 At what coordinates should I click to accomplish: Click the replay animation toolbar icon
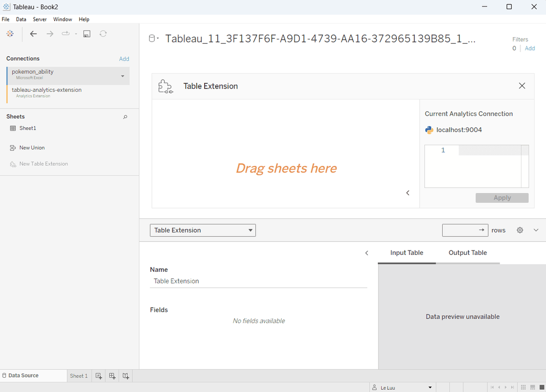[x=66, y=34]
